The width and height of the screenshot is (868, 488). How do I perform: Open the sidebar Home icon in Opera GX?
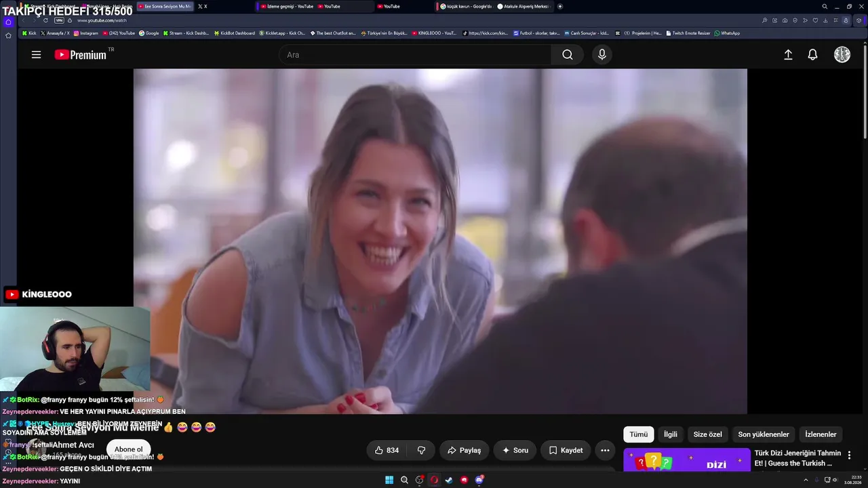[x=8, y=22]
